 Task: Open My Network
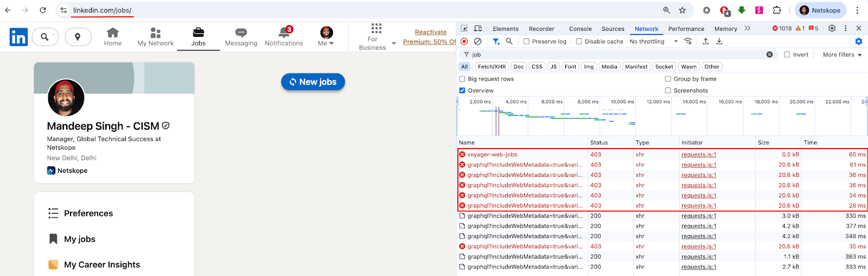156,37
